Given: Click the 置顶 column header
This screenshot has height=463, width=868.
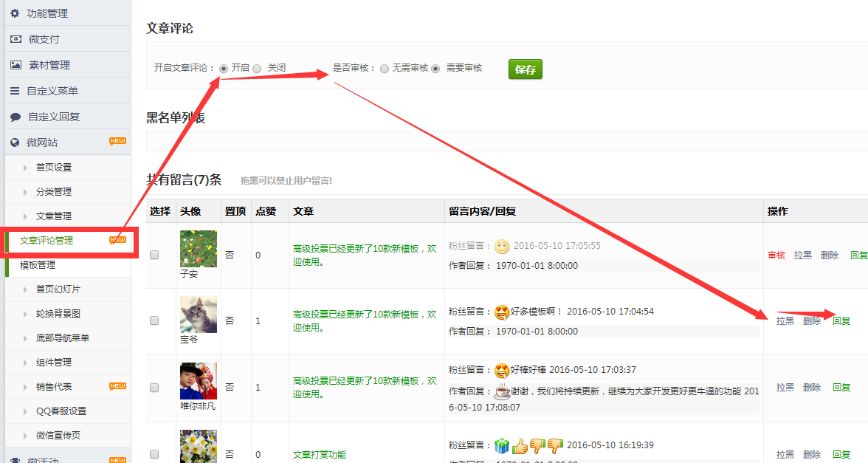Looking at the screenshot, I should coord(235,211).
